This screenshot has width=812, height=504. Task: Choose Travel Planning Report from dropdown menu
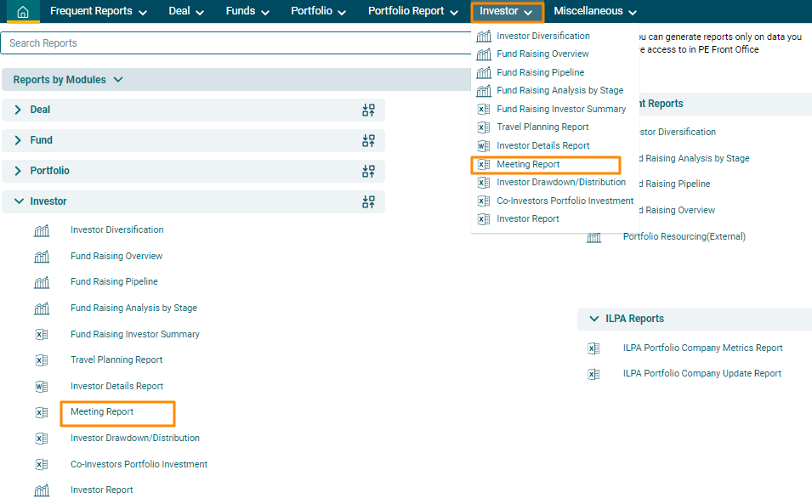542,127
